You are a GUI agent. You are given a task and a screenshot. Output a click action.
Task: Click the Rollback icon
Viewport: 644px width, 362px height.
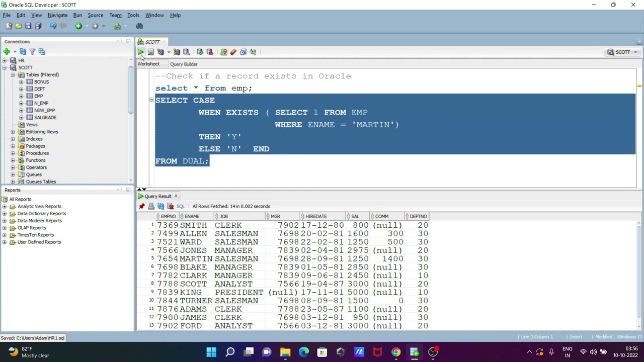tap(210, 52)
